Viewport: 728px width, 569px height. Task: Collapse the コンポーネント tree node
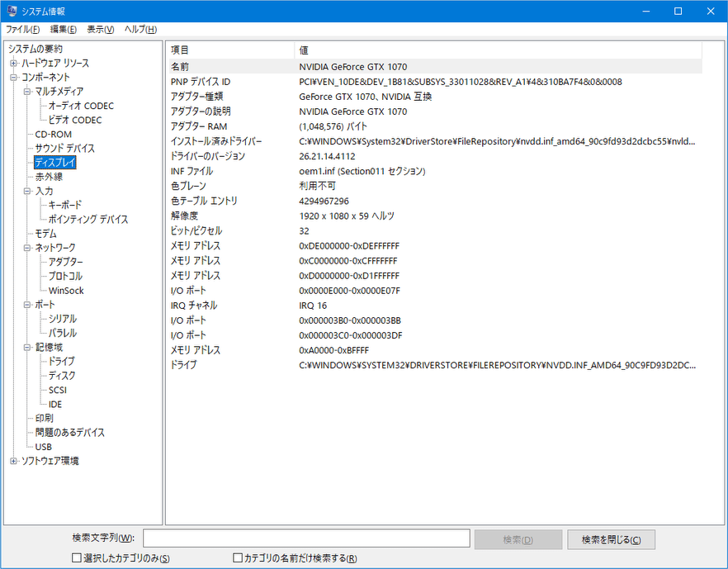click(x=13, y=78)
